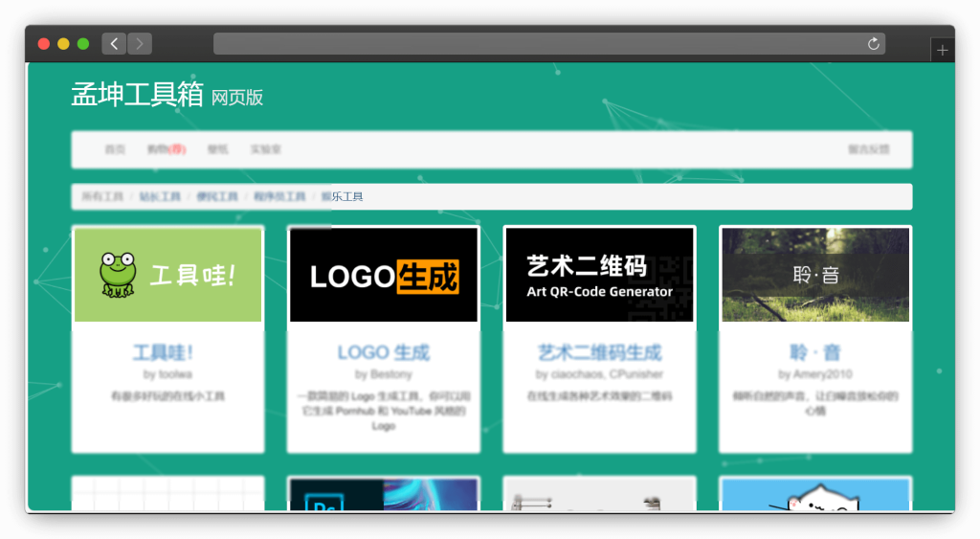Open the 工具哇! title link
Viewport: 980px width, 539px height.
(163, 352)
